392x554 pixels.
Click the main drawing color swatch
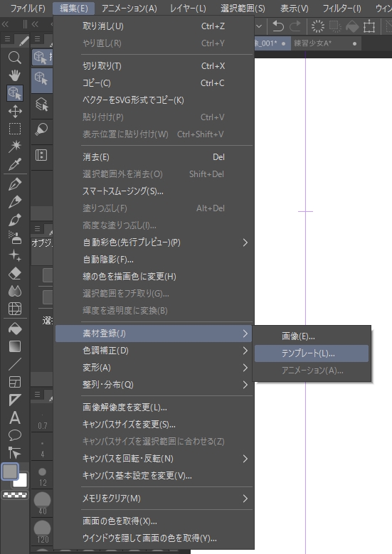point(10,471)
